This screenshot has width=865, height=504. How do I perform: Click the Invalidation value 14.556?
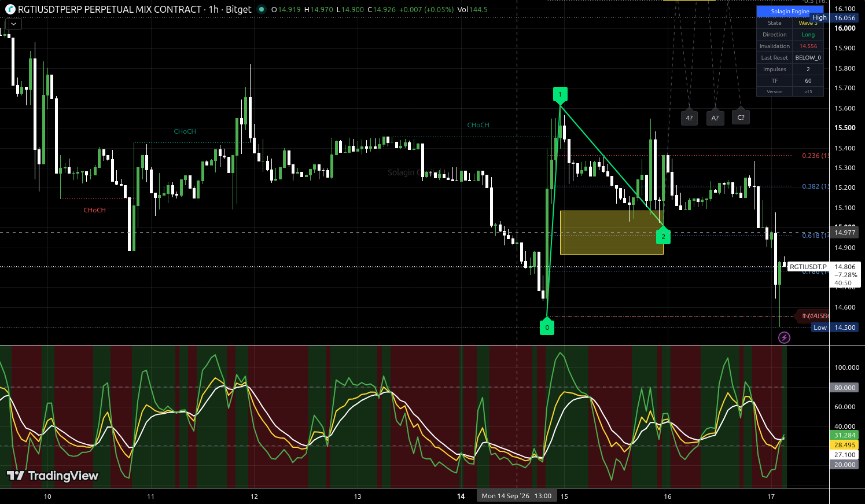[808, 46]
